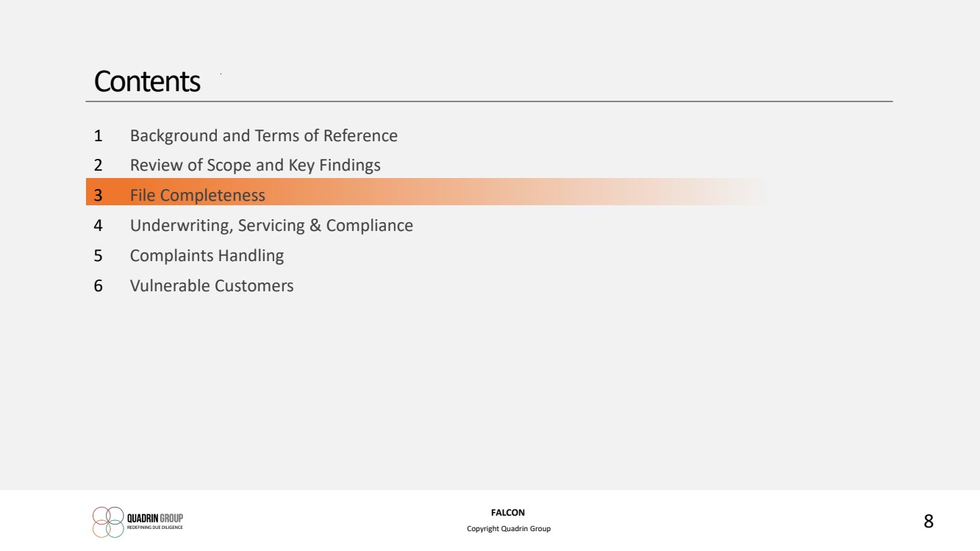Click section number 2 in contents

pos(98,166)
